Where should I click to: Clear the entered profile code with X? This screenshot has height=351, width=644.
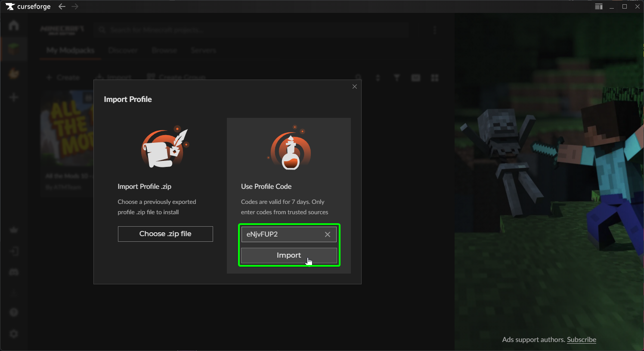pos(328,234)
